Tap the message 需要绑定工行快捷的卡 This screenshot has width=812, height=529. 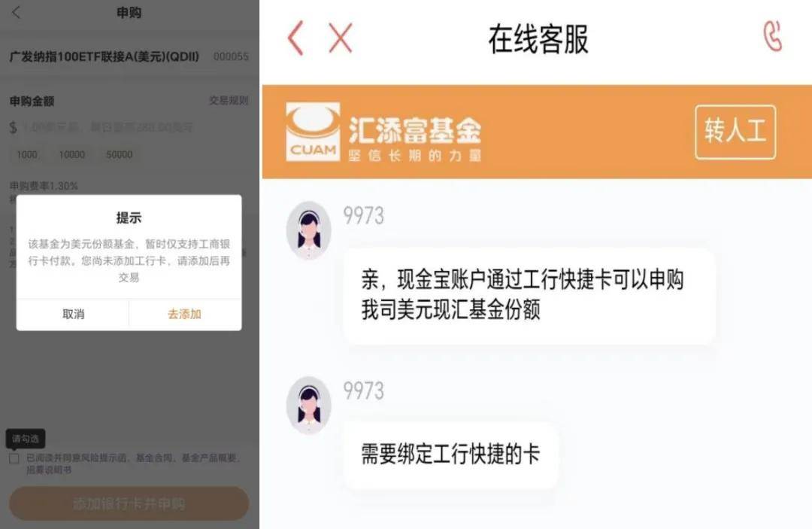450,455
